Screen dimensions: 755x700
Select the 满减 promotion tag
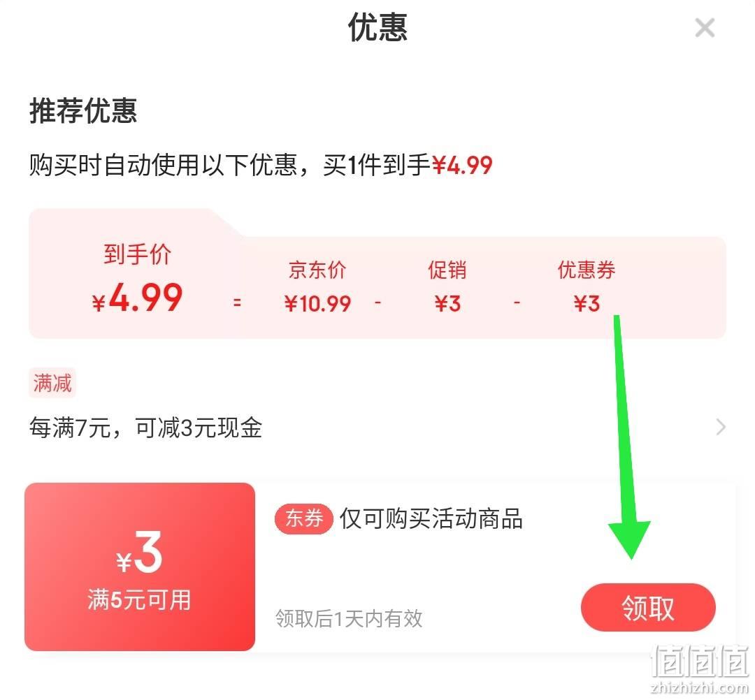tap(52, 384)
